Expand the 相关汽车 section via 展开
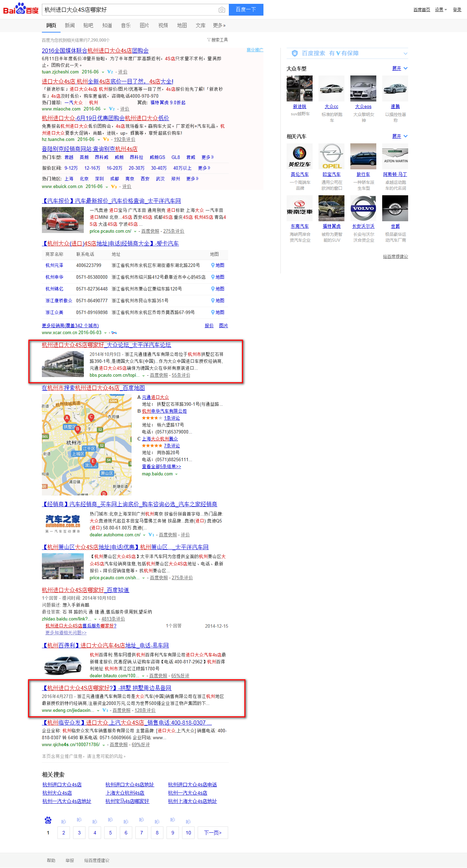Image resolution: width=467 pixels, height=868 pixels. (400, 136)
